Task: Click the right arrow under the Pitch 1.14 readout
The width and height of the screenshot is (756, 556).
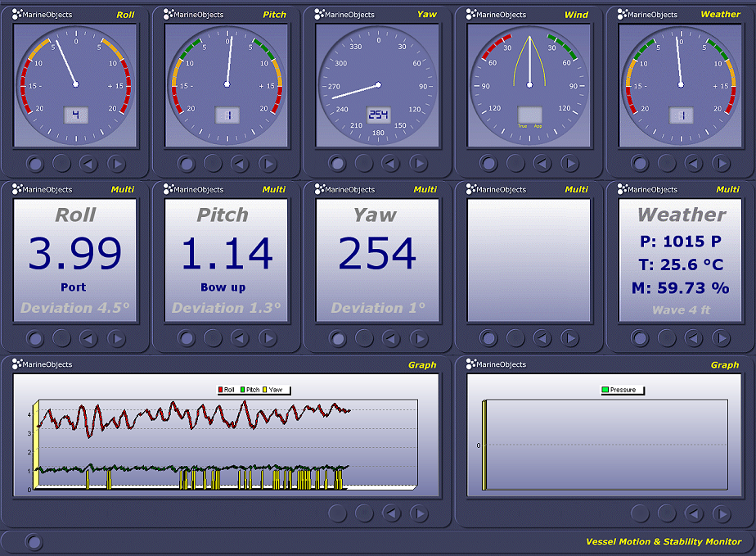Action: tap(268, 339)
